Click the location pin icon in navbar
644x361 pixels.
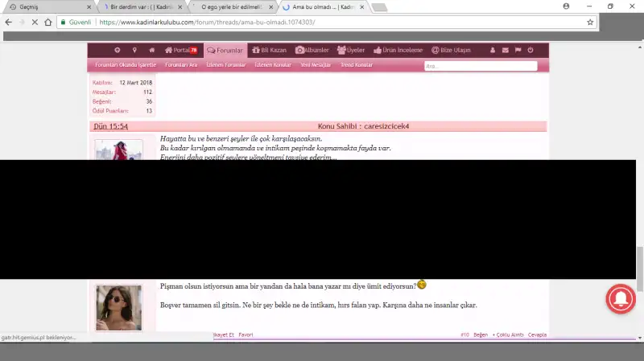(134, 50)
